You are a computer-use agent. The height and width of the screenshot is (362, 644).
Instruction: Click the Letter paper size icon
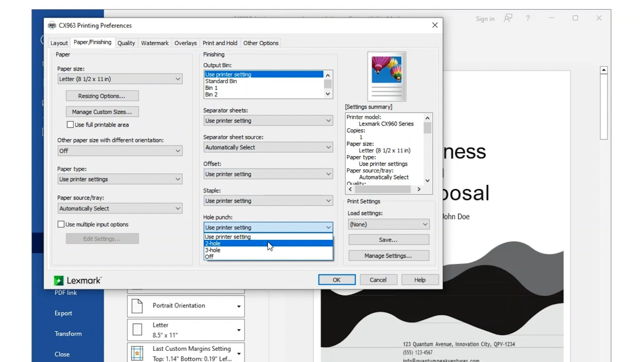[137, 329]
